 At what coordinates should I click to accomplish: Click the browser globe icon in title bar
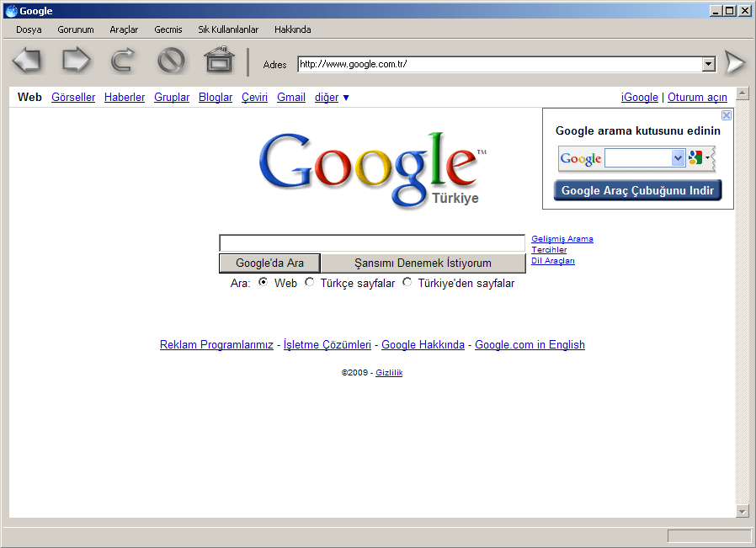point(11,11)
